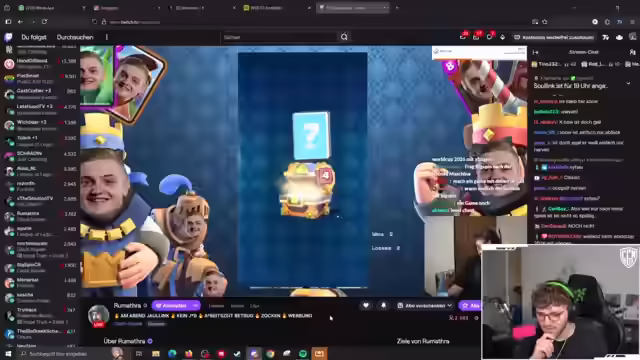640x360 pixels.
Task: Click the partially visible 'Abo' star button
Action: coord(469,305)
